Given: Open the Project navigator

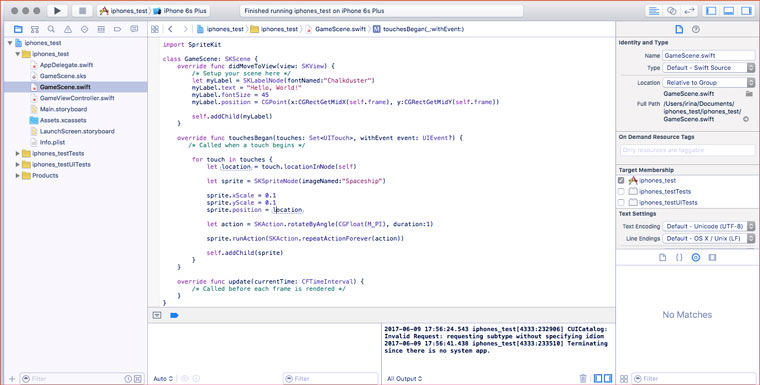Looking at the screenshot, I should click(x=18, y=29).
